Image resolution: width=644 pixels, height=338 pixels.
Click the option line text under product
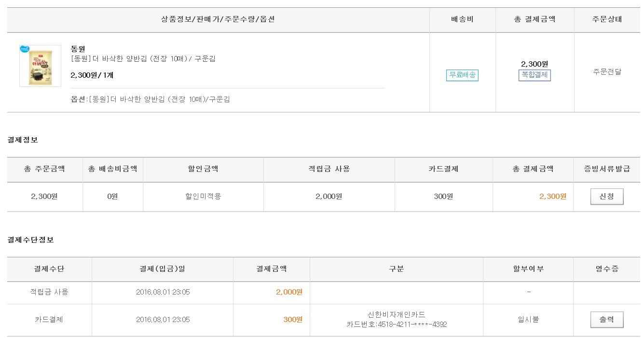pyautogui.click(x=150, y=99)
